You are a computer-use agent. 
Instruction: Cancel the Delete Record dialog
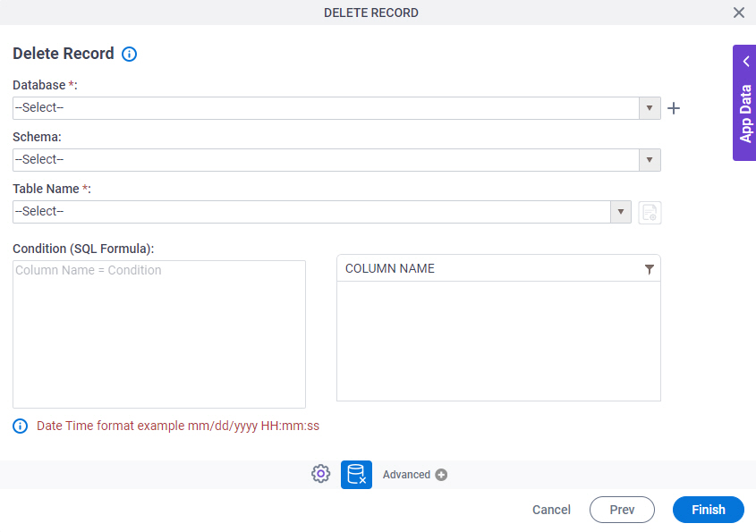[551, 510]
